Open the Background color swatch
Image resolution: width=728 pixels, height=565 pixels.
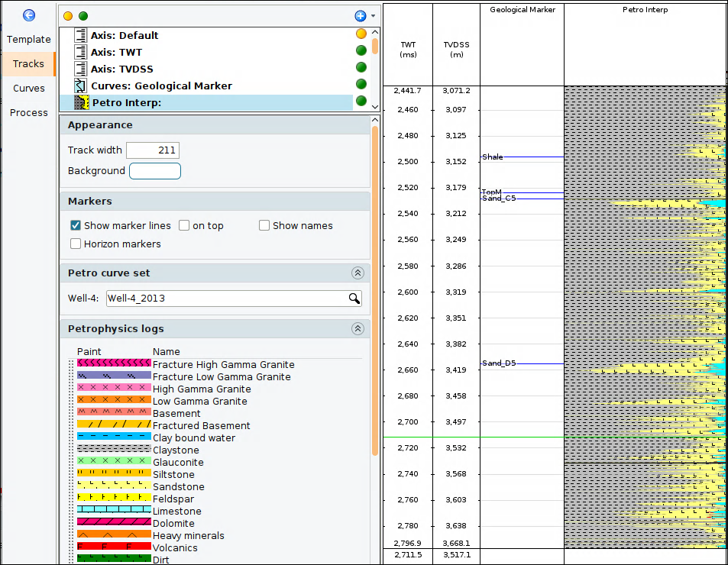click(155, 171)
